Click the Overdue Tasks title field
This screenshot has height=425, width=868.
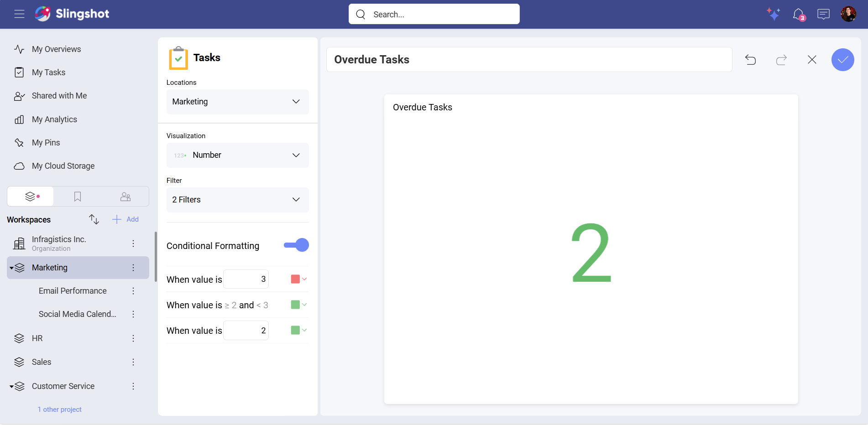click(528, 59)
